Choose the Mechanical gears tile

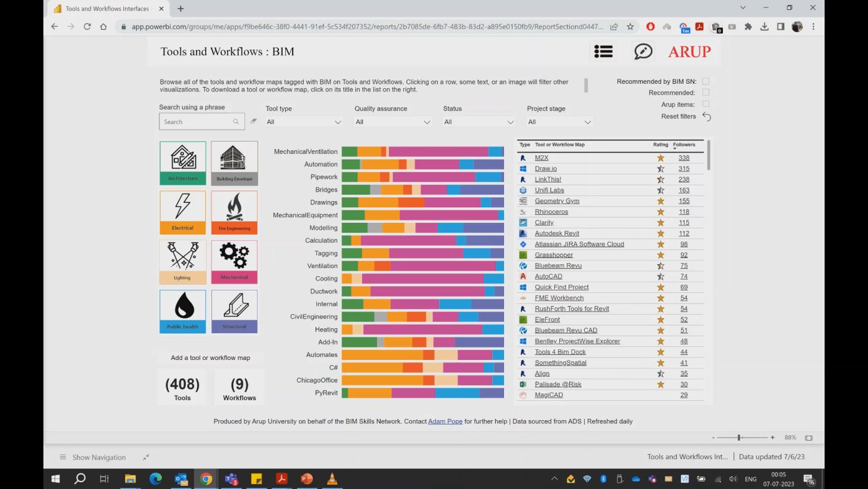tap(234, 261)
